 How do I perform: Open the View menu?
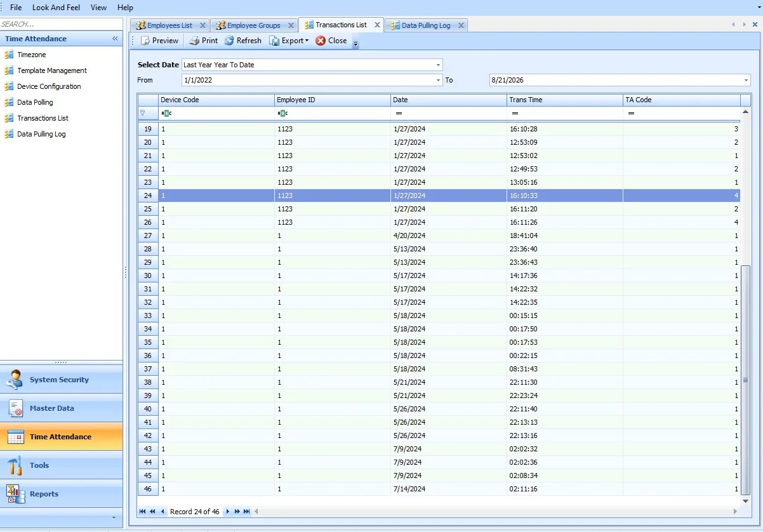point(98,8)
